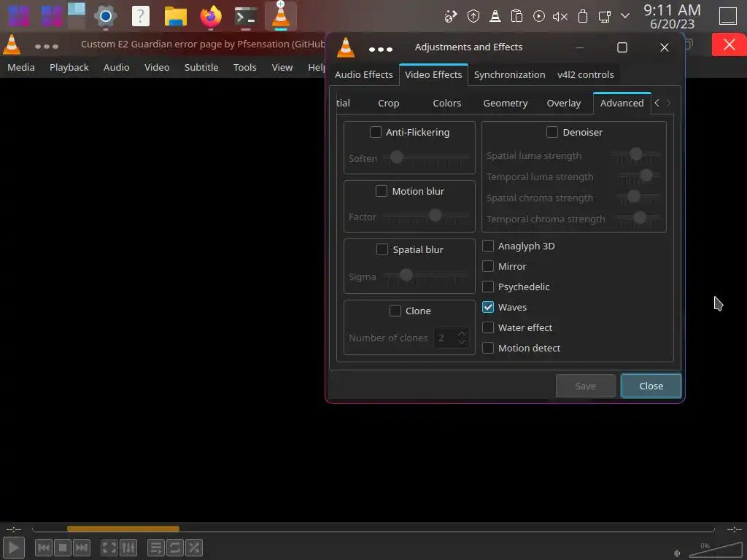Enable the Denoiser checkbox
This screenshot has height=560, width=747.
551,133
